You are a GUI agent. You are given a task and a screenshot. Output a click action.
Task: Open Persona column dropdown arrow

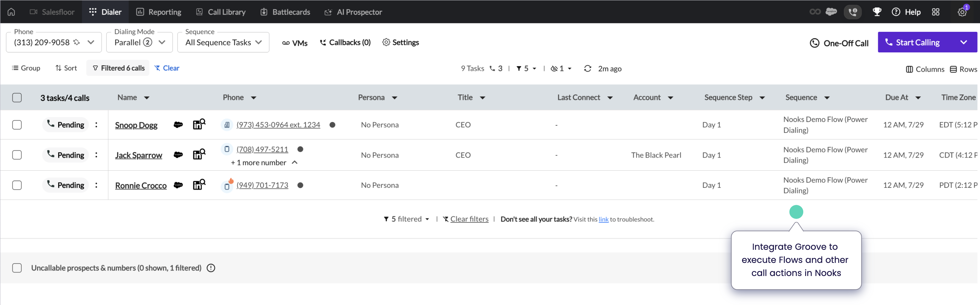pos(394,98)
